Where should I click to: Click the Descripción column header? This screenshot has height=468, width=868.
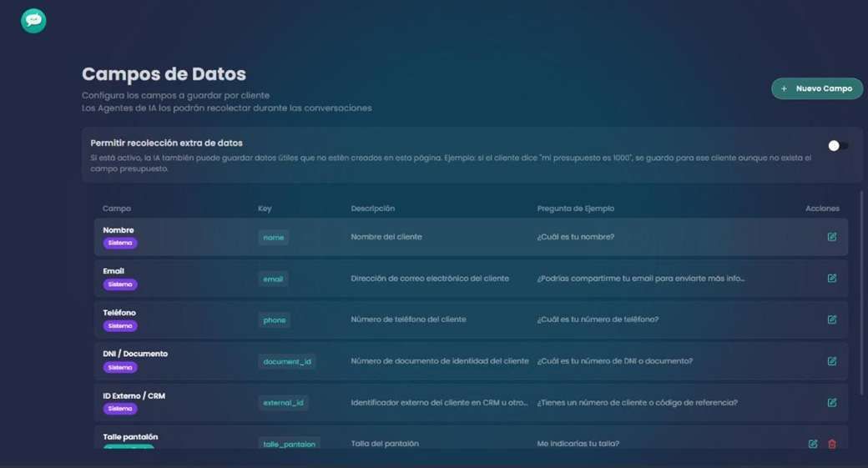pos(372,209)
